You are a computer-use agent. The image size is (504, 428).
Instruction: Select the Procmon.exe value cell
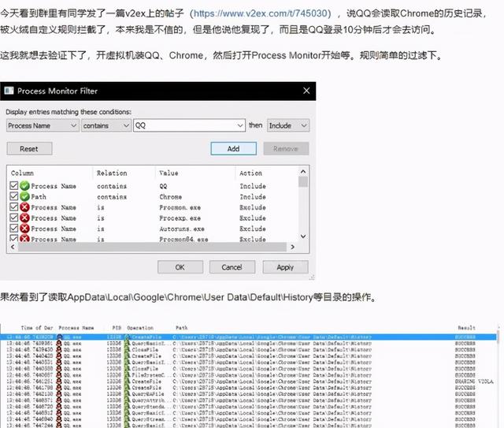[180, 207]
